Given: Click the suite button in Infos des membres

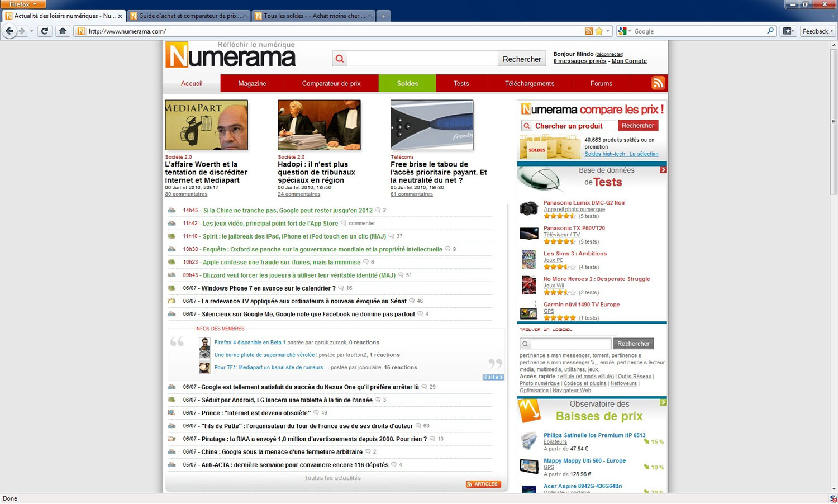Looking at the screenshot, I should click(493, 377).
